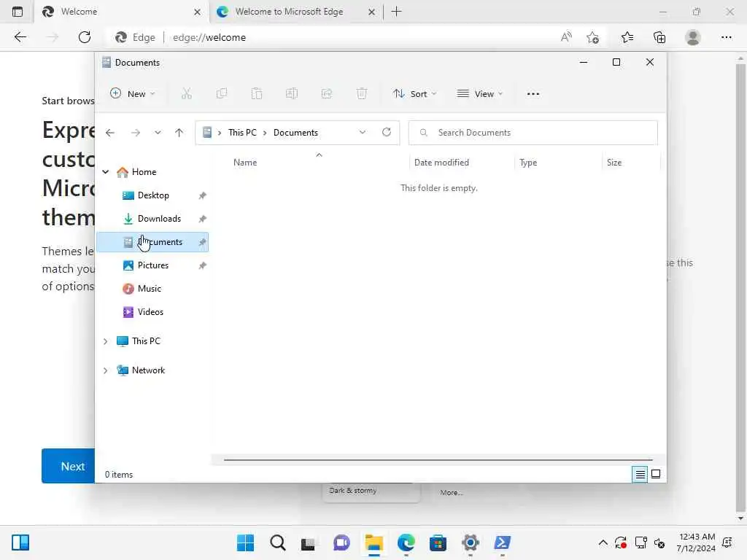This screenshot has height=560, width=747.
Task: Close the Welcome to Microsoft Edge tab
Action: pos(371,12)
